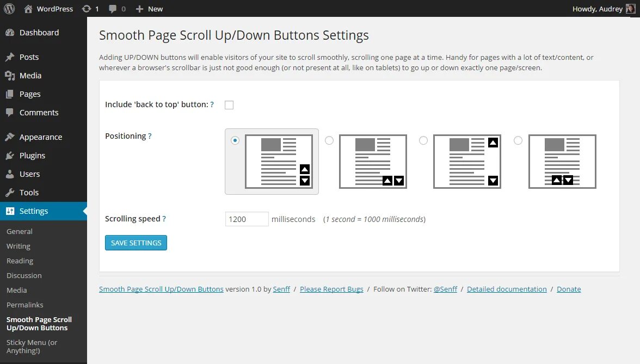Click the Users person icon
This screenshot has height=364, width=640.
10,174
